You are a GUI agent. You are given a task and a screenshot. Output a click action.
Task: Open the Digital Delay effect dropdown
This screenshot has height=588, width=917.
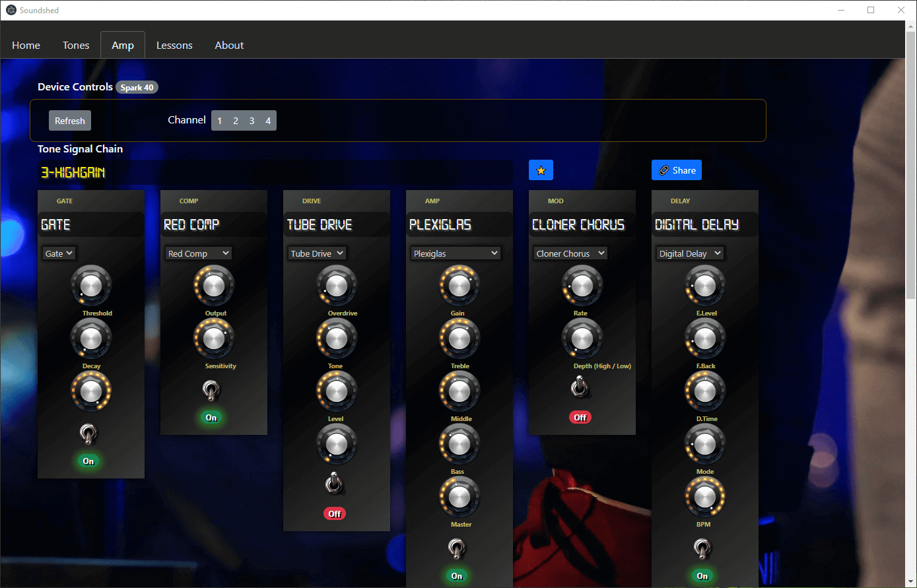coord(690,253)
